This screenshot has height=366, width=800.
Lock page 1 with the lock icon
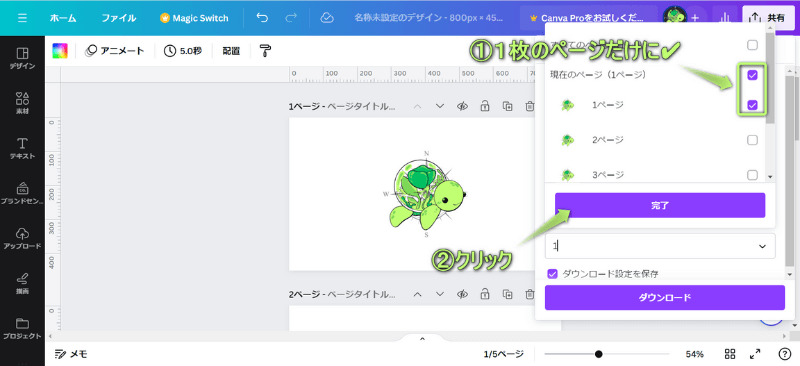pos(485,106)
